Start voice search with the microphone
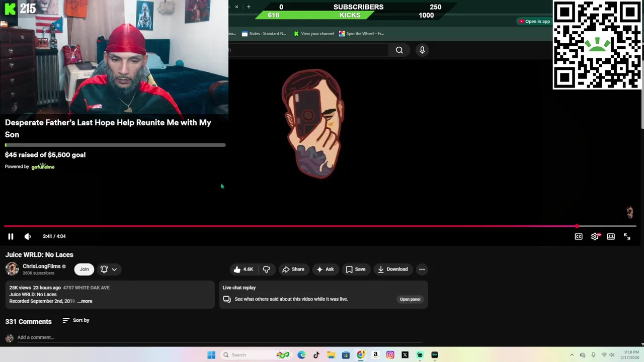Viewport: 644px width, 362px height. coord(422,50)
